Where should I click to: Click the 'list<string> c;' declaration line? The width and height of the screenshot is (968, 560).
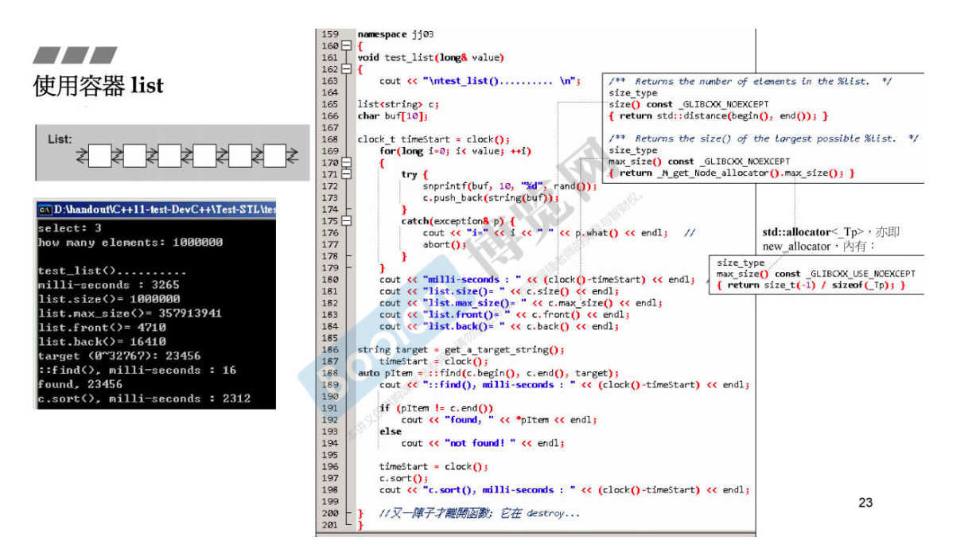(x=398, y=104)
